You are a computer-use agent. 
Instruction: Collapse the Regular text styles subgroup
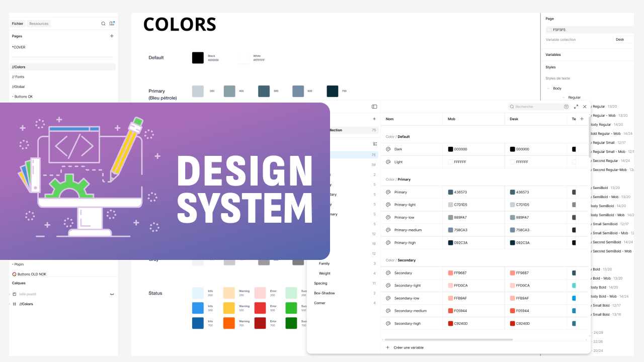coord(563,98)
